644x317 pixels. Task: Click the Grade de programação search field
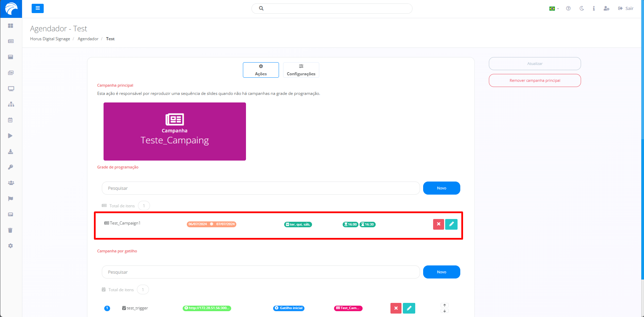pyautogui.click(x=260, y=188)
